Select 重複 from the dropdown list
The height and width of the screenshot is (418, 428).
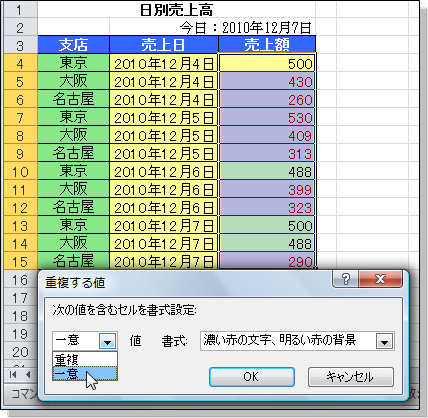coord(85,359)
